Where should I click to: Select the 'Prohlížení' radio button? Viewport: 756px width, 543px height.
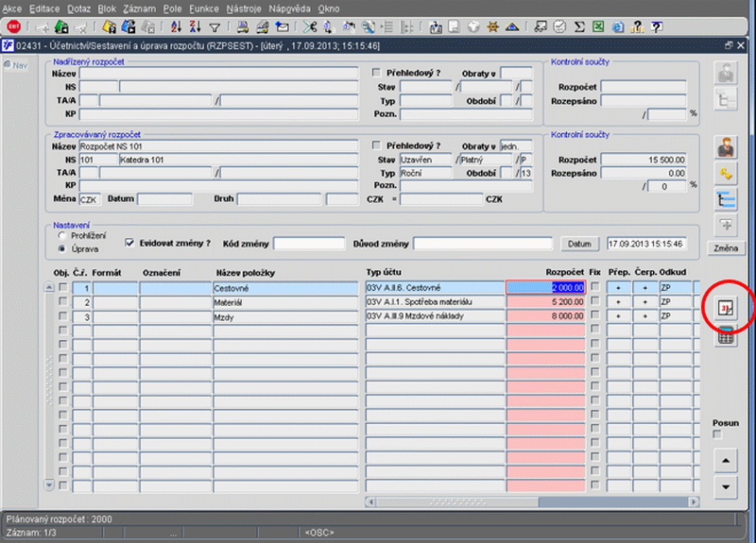pyautogui.click(x=62, y=236)
